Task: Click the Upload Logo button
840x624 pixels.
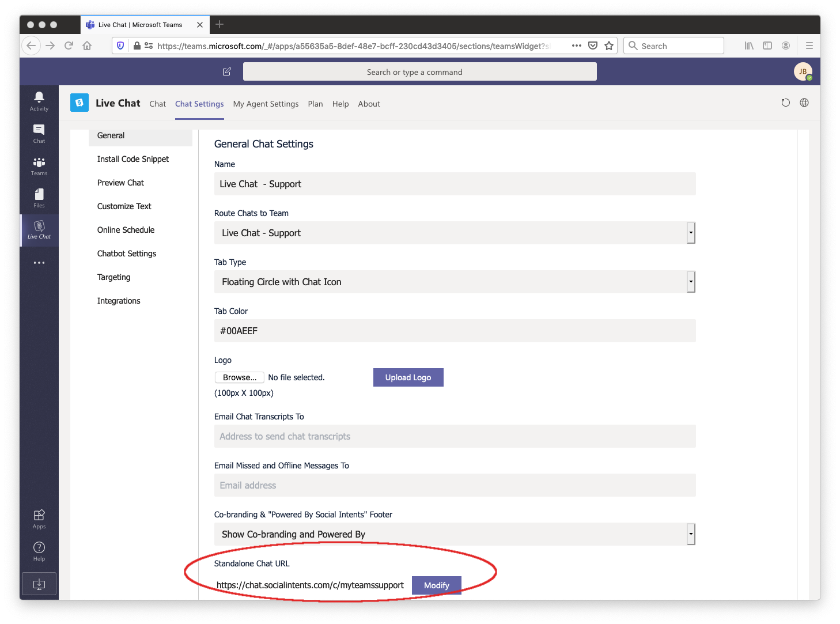Action: (408, 377)
